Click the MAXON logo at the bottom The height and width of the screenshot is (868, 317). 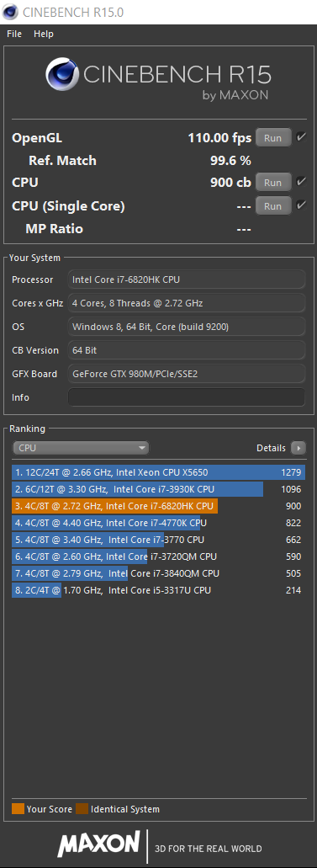pos(98,844)
